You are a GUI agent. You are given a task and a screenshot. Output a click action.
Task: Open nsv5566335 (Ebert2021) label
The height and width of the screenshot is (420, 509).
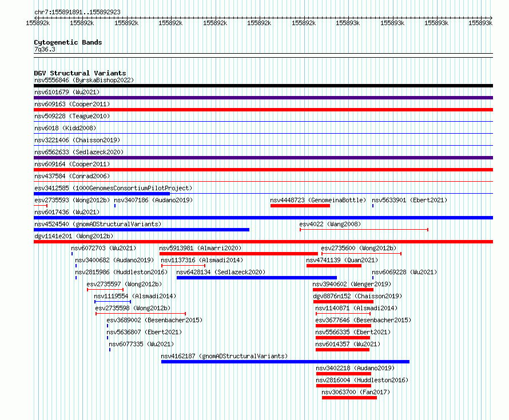pyautogui.click(x=353, y=332)
